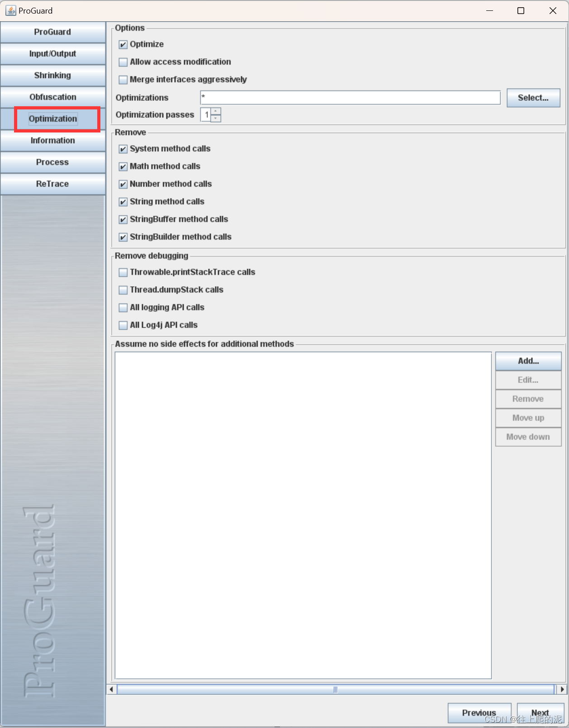Viewport: 569px width, 728px height.
Task: Click the horizontal scrollbar left arrow
Action: tap(111, 690)
